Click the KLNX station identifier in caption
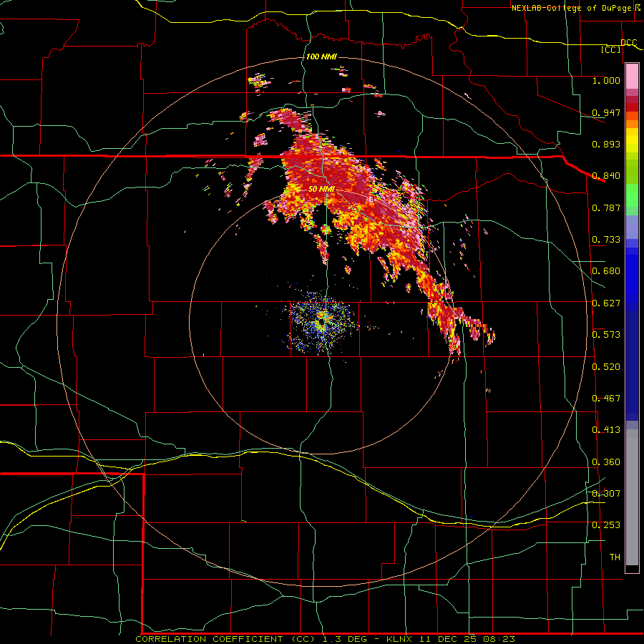The height and width of the screenshot is (644, 644). click(399, 639)
